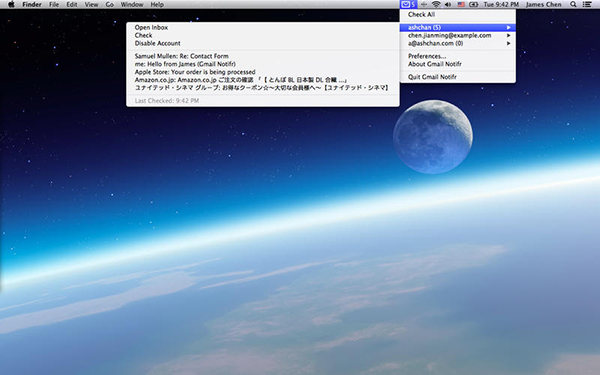Select the ashchan (5) account entry

tap(458, 28)
